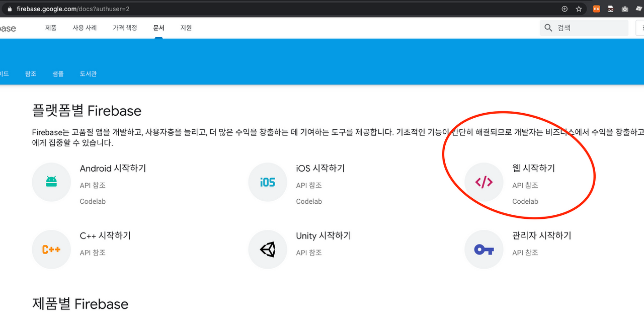Open the orange EX browser extension

597,9
